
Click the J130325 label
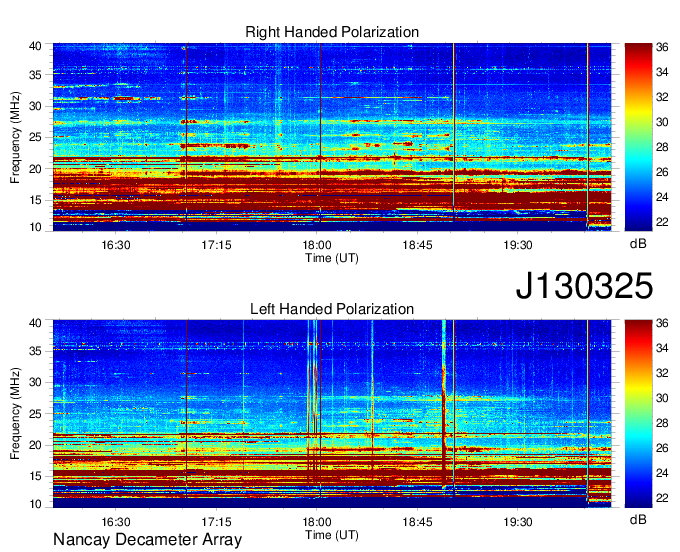(584, 286)
